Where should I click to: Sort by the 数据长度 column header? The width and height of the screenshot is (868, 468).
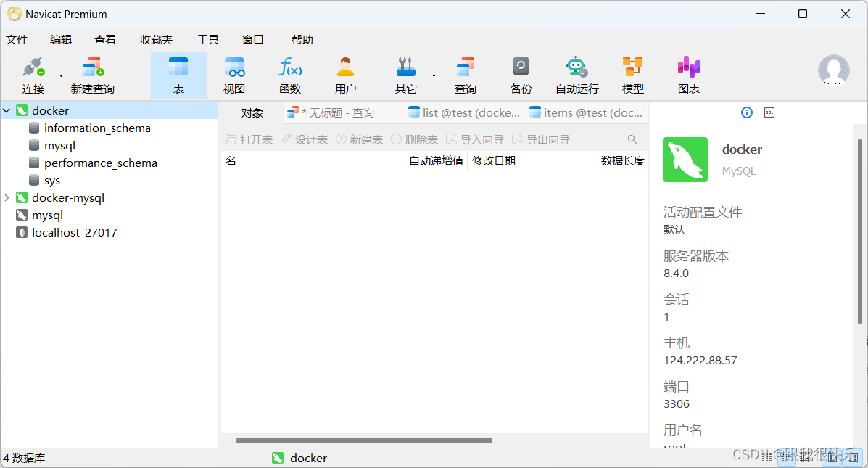coord(608,161)
